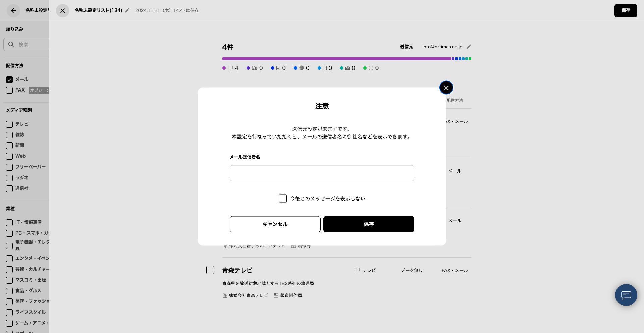This screenshot has width=644, height=333.
Task: Check the ゲーム・アニメ industry filter
Action: click(9, 323)
